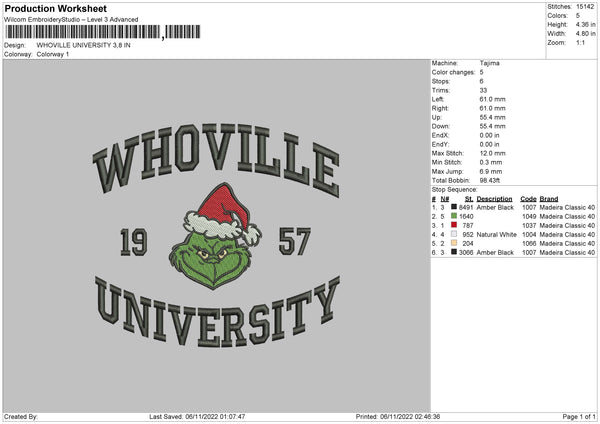Click code 1049 in the stop sequence
Screen dimensions: 600x424
529,217
